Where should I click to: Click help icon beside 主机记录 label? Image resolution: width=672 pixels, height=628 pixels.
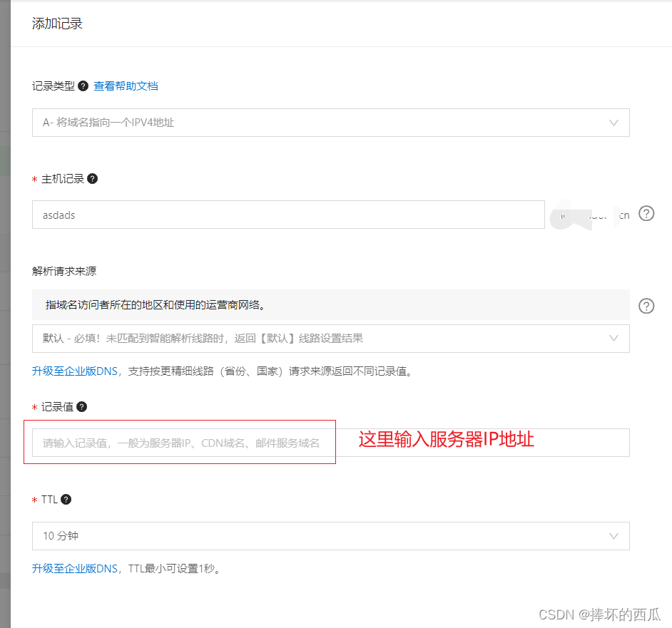pos(92,179)
